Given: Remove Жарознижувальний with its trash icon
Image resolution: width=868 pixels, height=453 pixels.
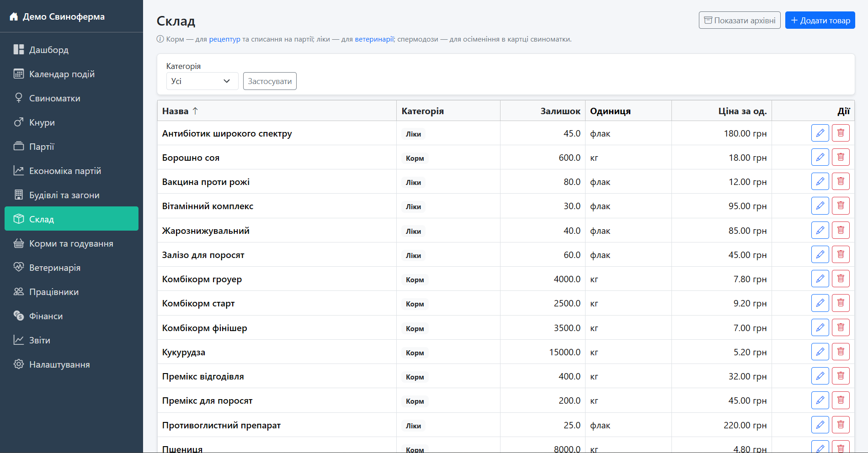Looking at the screenshot, I should [x=841, y=231].
